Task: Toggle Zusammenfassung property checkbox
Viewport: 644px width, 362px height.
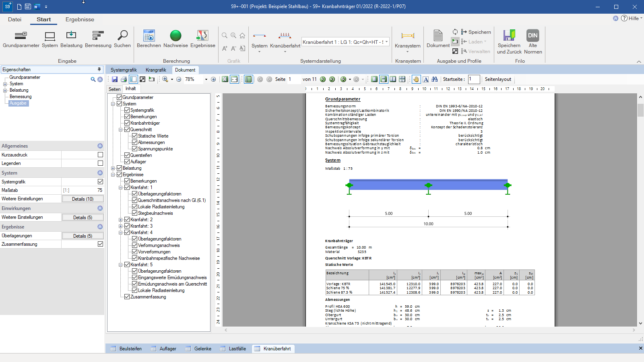Action: pos(100,244)
